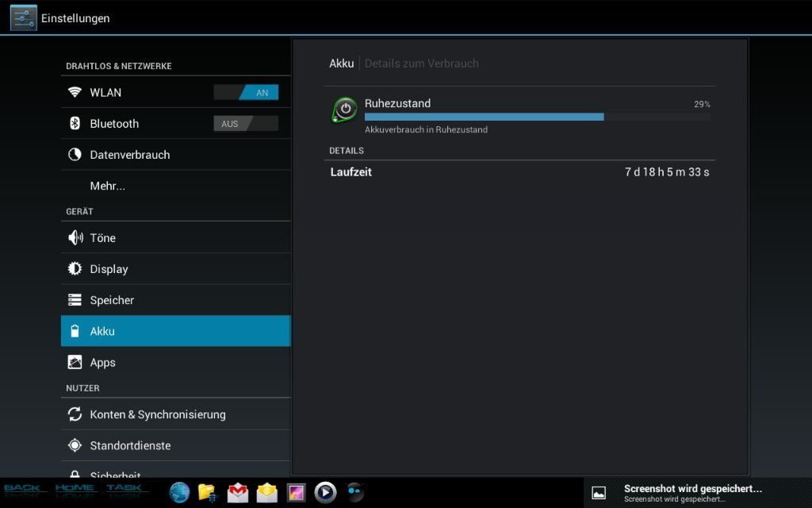Image resolution: width=812 pixels, height=508 pixels.
Task: Select the highlighted Akku entry
Action: click(175, 331)
